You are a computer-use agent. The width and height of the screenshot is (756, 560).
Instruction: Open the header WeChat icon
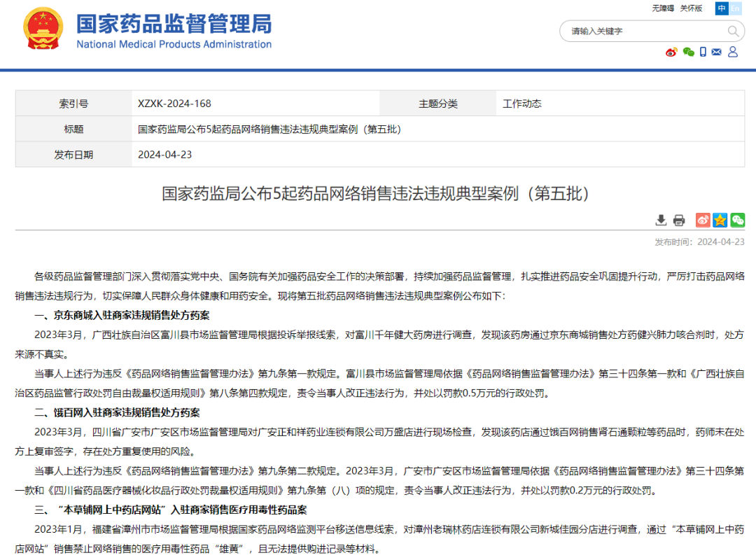tap(688, 52)
